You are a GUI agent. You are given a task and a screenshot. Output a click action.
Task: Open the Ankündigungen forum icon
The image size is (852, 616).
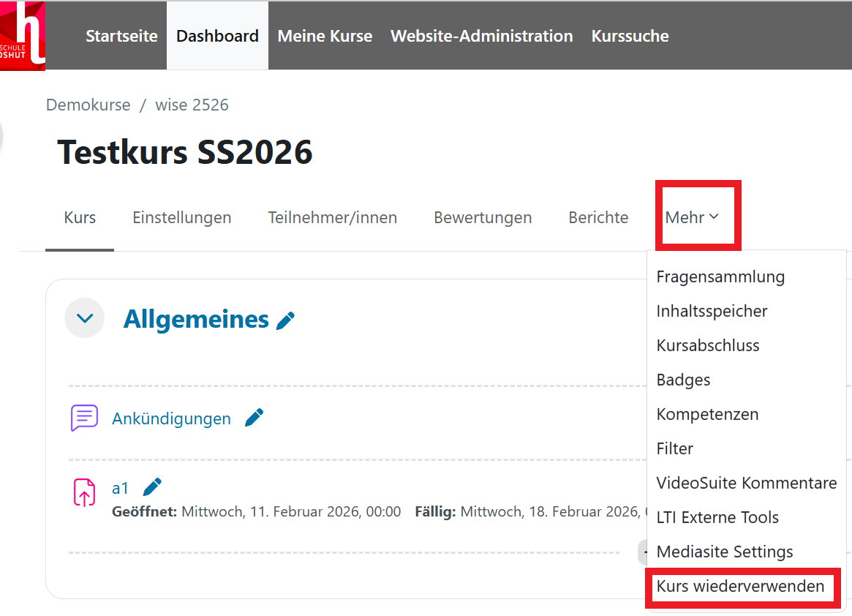tap(84, 418)
